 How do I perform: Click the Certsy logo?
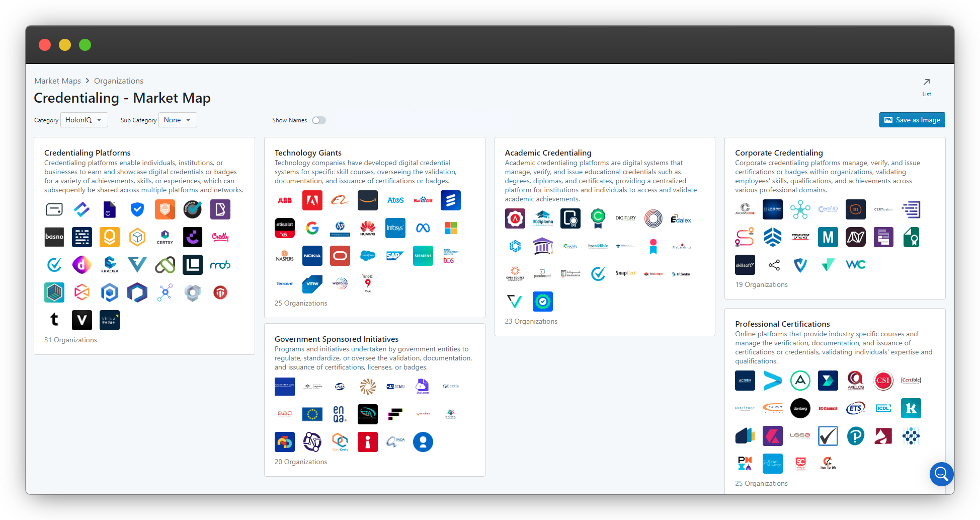pos(165,237)
